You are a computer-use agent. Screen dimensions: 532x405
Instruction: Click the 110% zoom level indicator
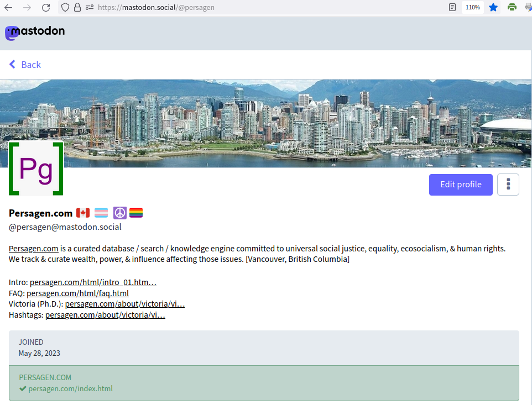(x=473, y=7)
